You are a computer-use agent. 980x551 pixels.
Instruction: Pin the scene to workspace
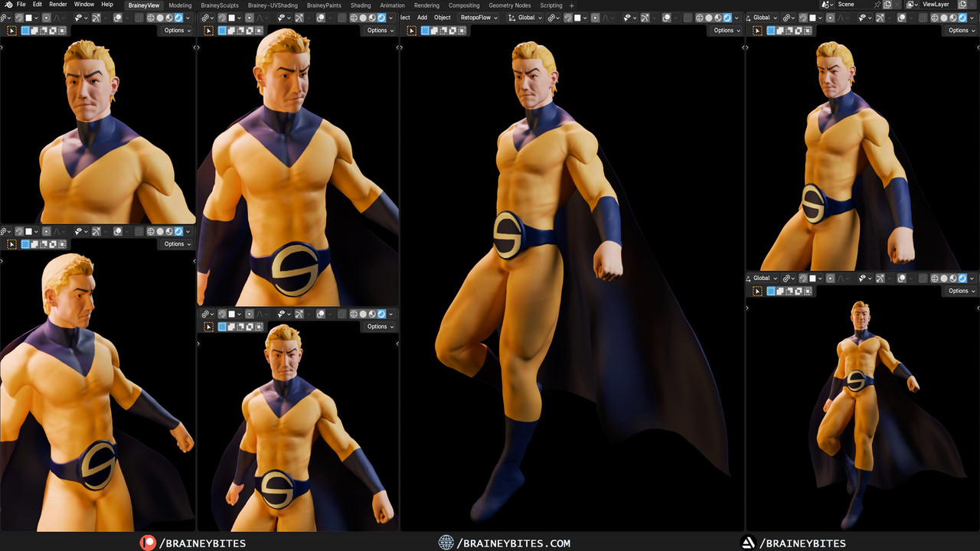coord(877,5)
